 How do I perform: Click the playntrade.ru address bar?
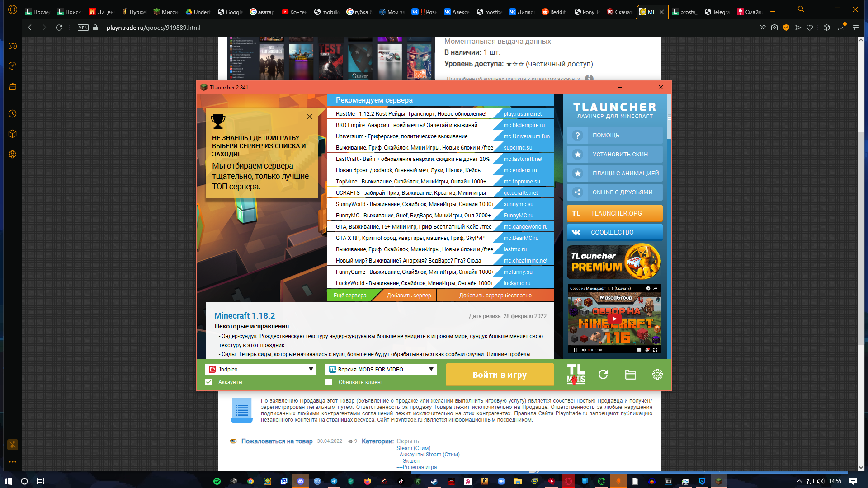154,28
